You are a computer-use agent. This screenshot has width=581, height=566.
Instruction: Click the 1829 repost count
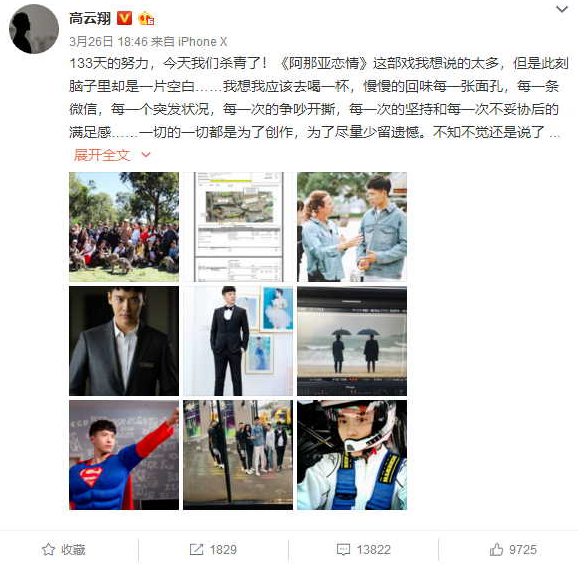click(x=223, y=550)
